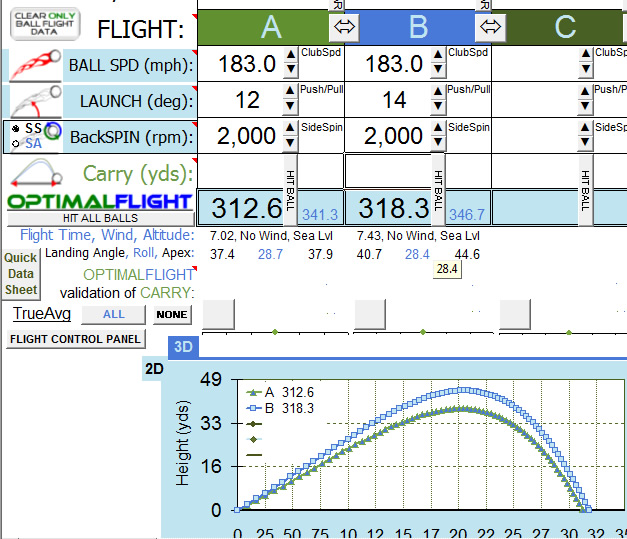Click the Push/Pull label for flight B
The height and width of the screenshot is (539, 627).
(469, 89)
